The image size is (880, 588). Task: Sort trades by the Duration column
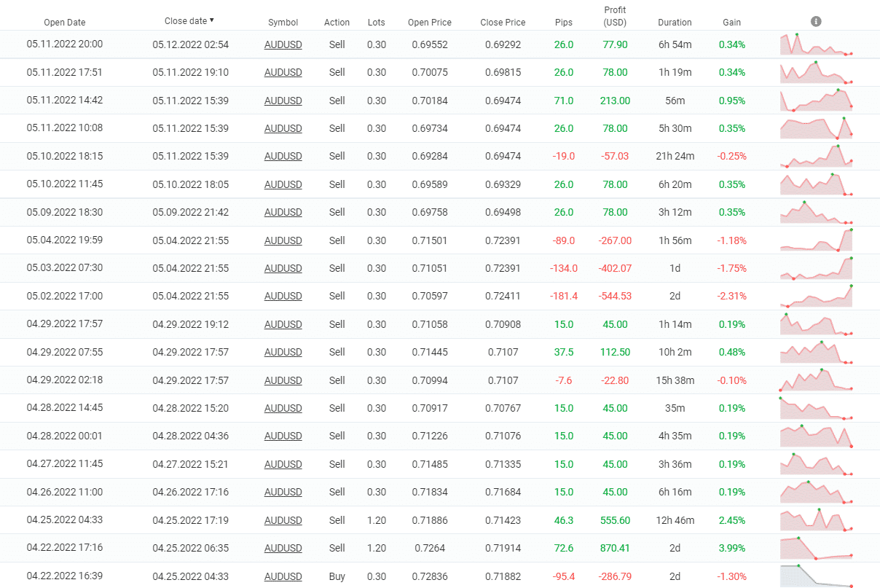click(x=675, y=22)
